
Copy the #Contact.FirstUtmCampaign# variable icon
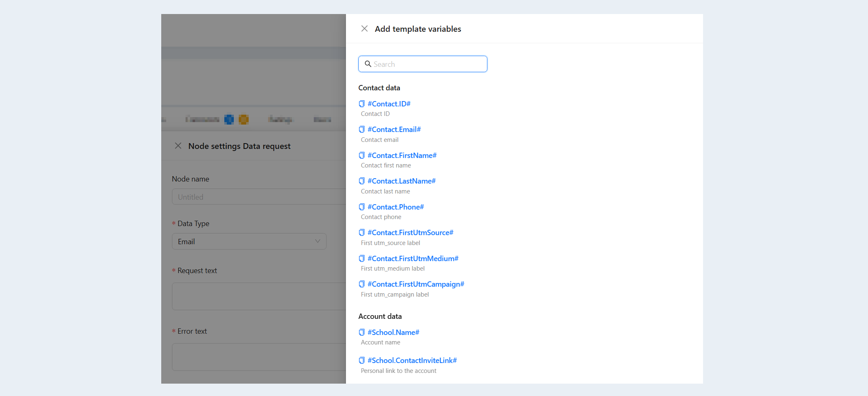362,284
